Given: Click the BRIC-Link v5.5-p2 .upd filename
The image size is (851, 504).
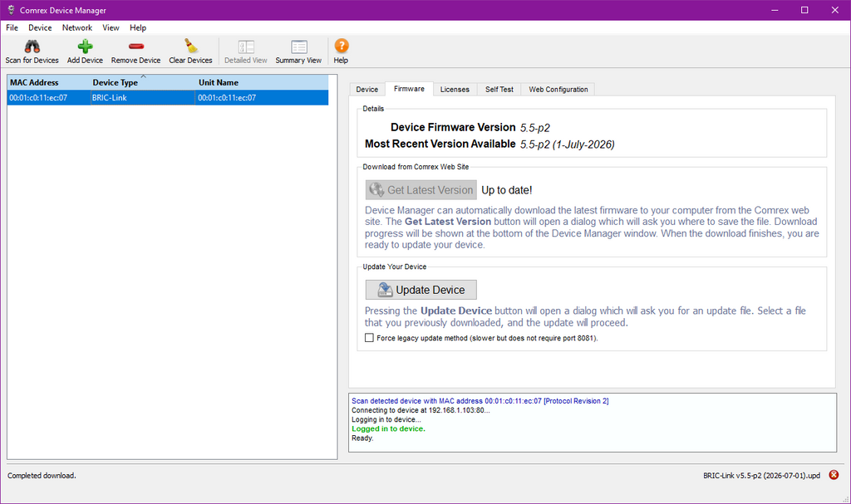Looking at the screenshot, I should [761, 475].
